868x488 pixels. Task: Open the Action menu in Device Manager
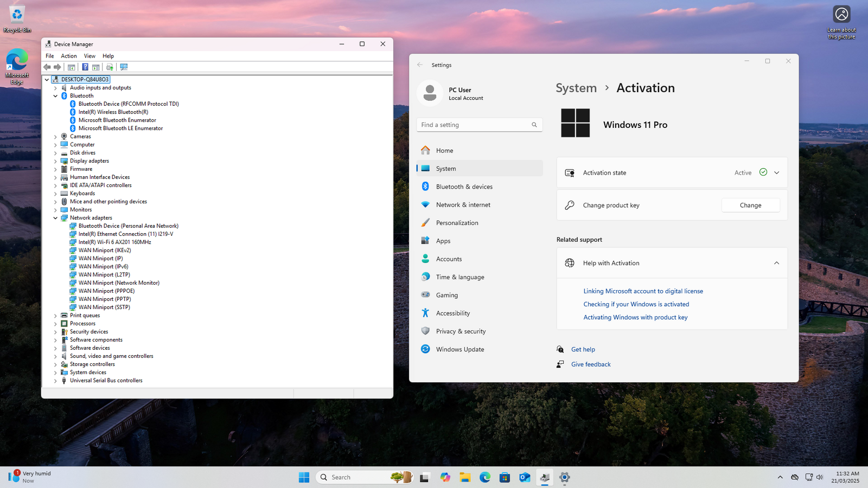tap(69, 56)
